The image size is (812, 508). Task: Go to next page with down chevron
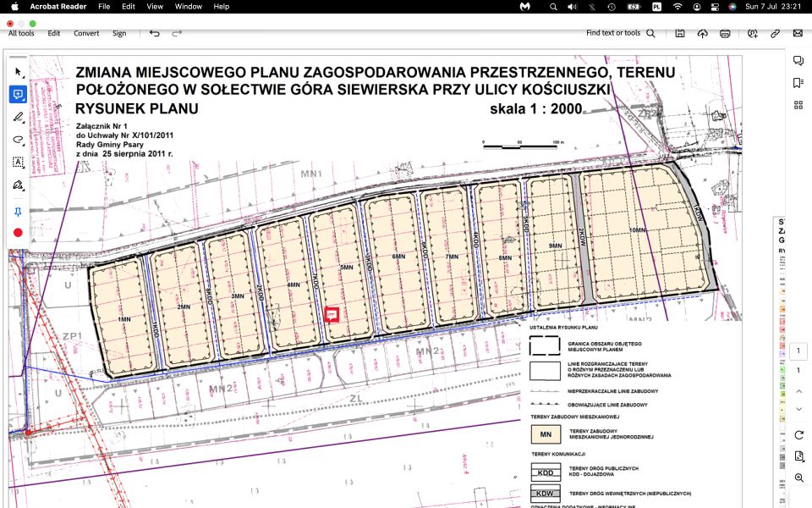[x=799, y=409]
